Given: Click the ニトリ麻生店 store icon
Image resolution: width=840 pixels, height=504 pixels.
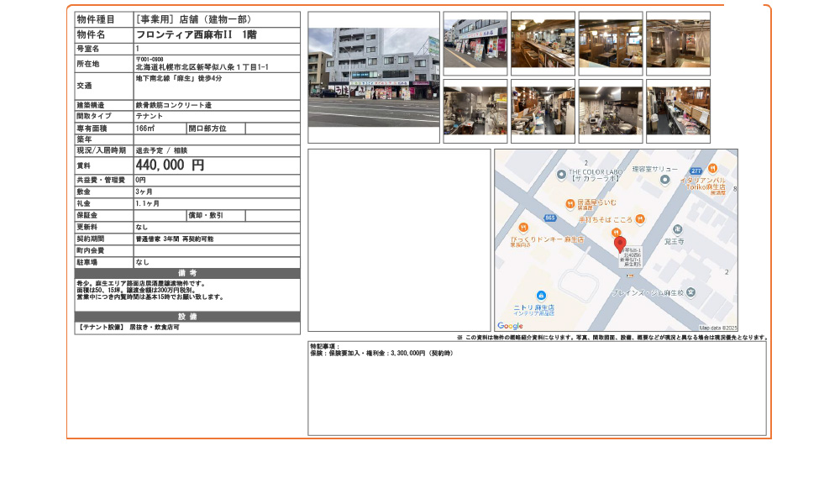Looking at the screenshot, I should coord(541,295).
